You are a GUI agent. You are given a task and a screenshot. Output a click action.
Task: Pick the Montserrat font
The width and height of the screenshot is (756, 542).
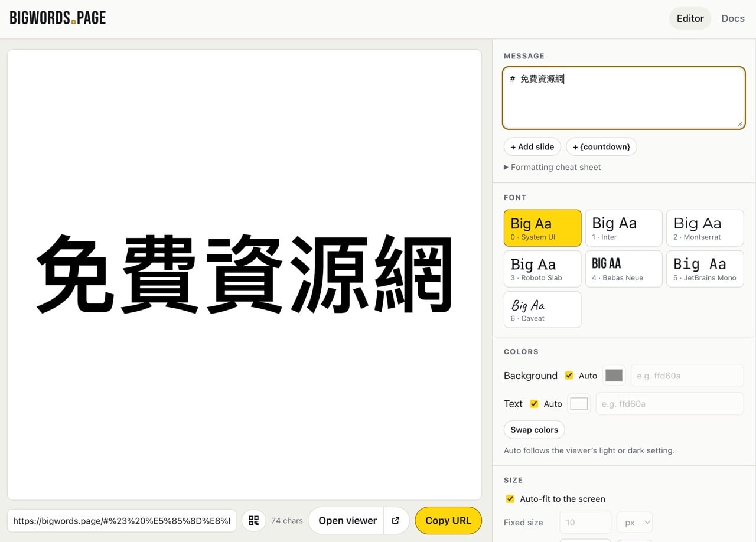click(705, 228)
